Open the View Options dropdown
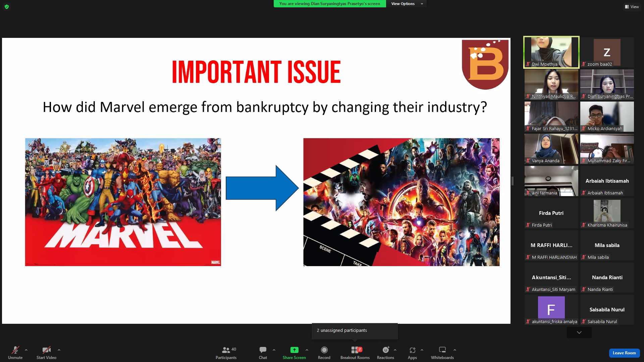 [407, 4]
